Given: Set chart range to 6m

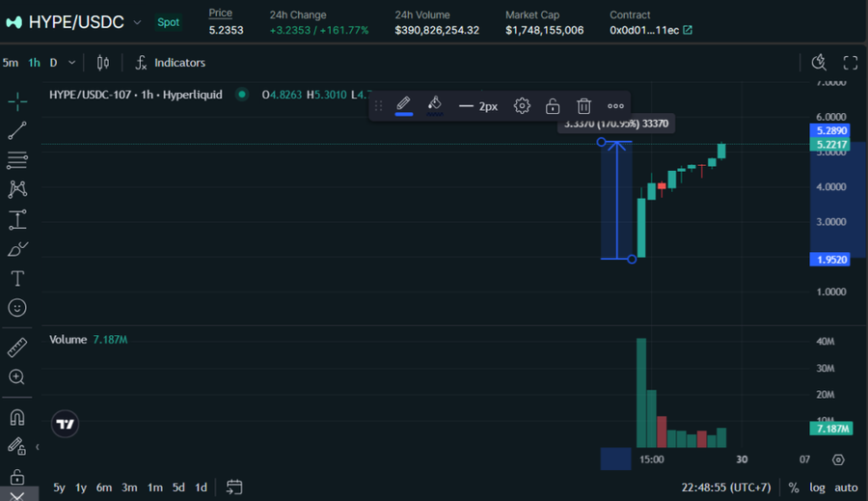Looking at the screenshot, I should click(104, 487).
